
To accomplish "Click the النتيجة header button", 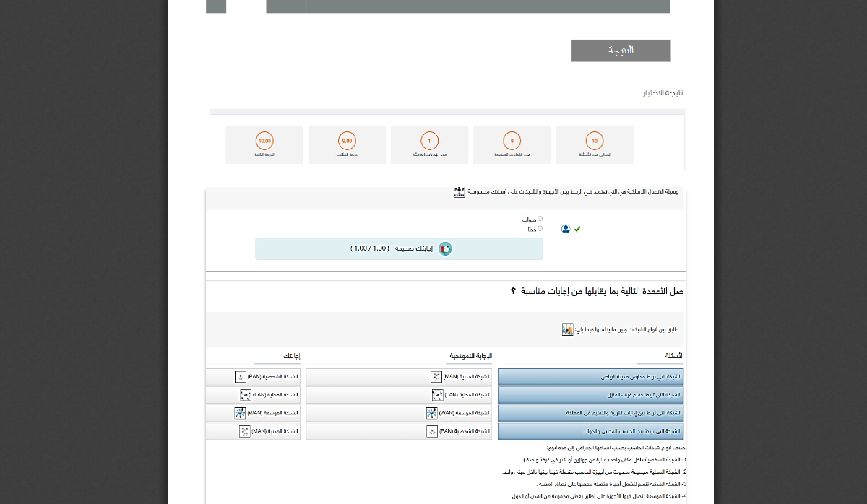I will 621,50.
